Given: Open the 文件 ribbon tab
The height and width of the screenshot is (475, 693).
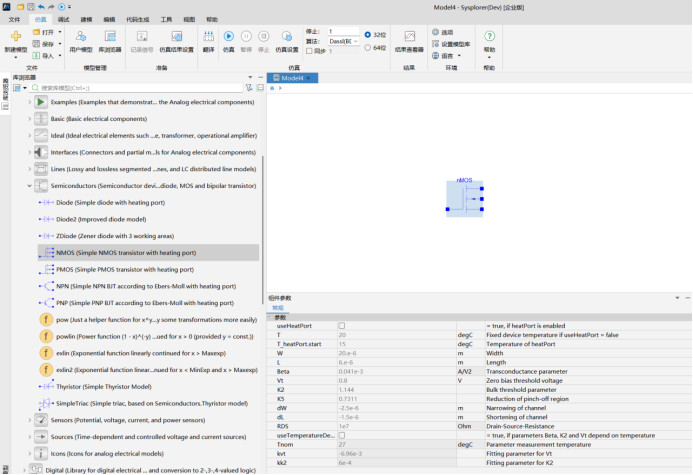Looking at the screenshot, I should 15,19.
